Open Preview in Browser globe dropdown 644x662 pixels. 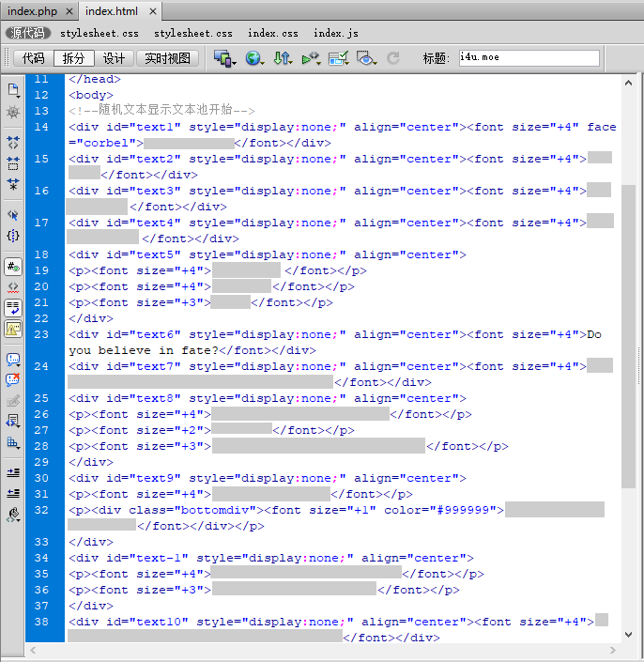click(254, 58)
